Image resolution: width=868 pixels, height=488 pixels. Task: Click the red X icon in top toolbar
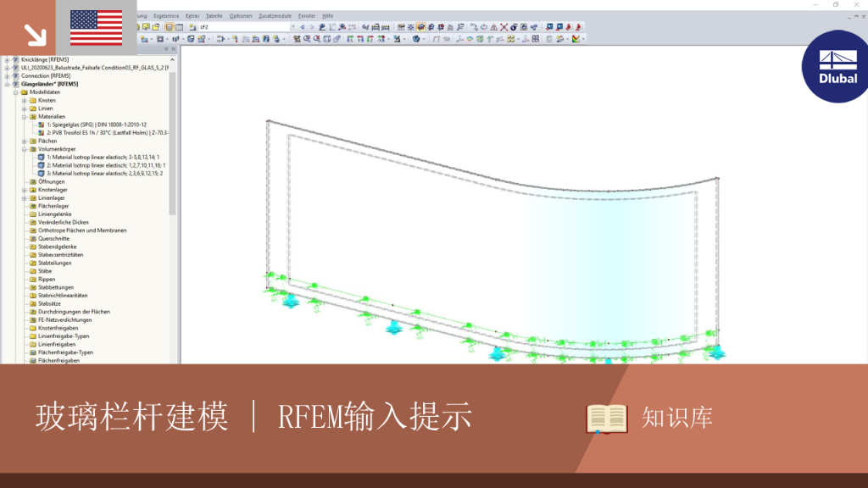pyautogui.click(x=504, y=27)
